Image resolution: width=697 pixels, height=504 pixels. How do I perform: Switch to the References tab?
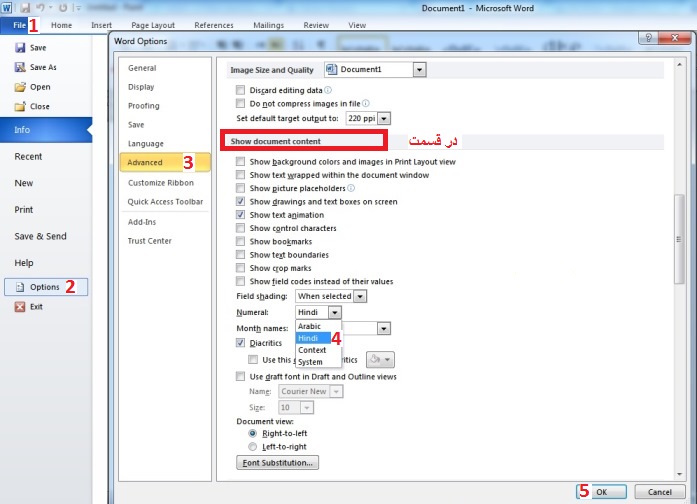point(214,25)
